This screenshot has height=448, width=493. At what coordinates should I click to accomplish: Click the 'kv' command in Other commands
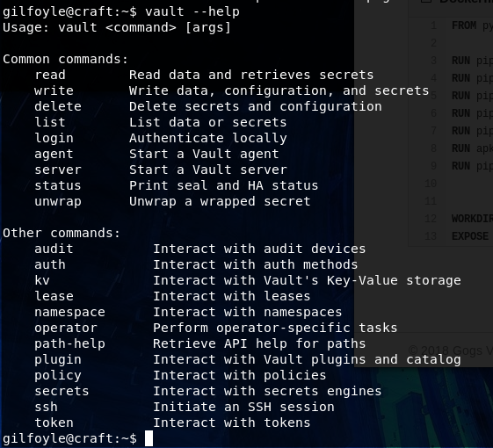42,280
